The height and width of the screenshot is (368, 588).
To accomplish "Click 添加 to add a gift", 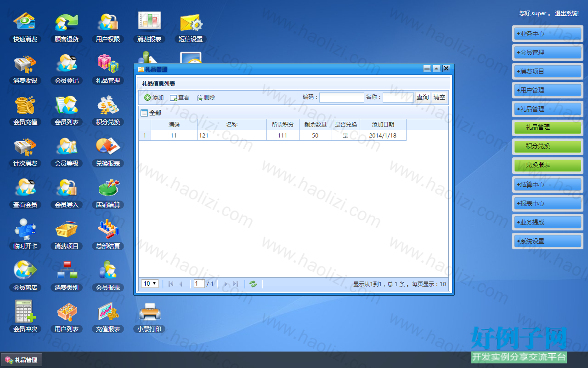I will point(154,98).
